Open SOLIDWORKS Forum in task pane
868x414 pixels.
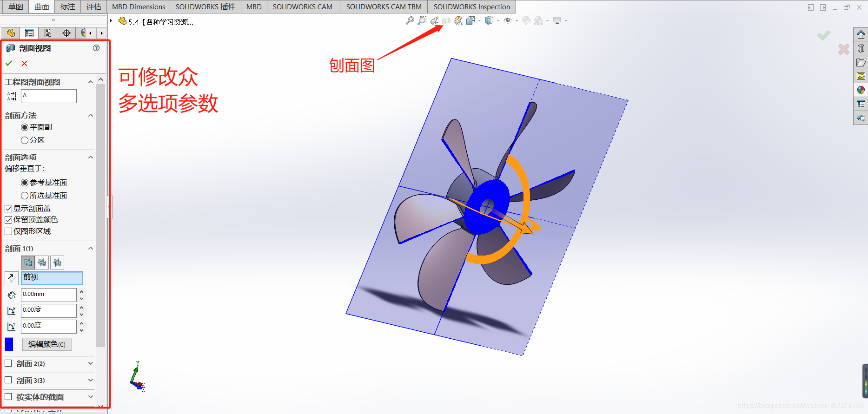tap(861, 118)
